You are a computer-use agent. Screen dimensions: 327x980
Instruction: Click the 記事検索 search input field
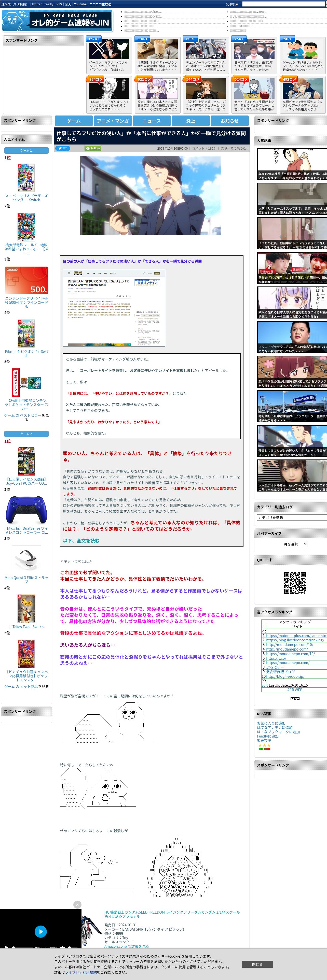tap(283, 4)
